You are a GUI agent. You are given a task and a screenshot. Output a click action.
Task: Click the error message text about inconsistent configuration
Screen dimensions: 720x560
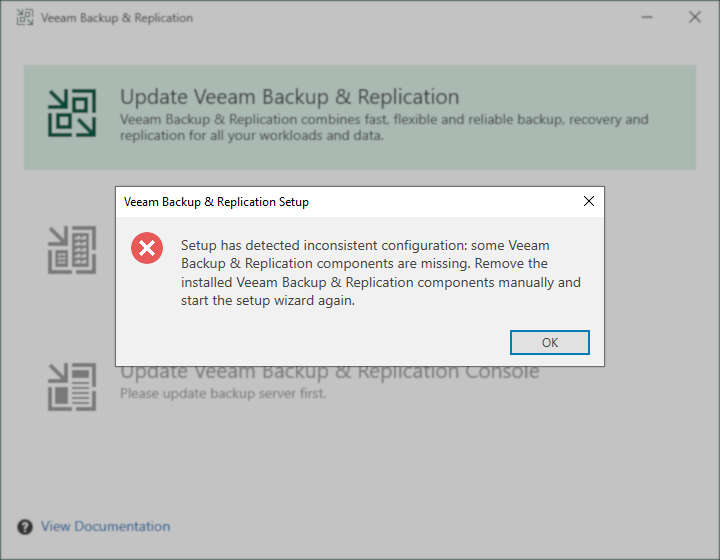click(381, 273)
